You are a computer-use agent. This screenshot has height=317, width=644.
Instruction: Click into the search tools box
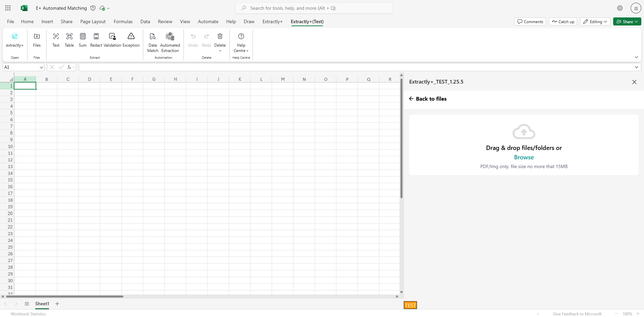[x=314, y=8]
